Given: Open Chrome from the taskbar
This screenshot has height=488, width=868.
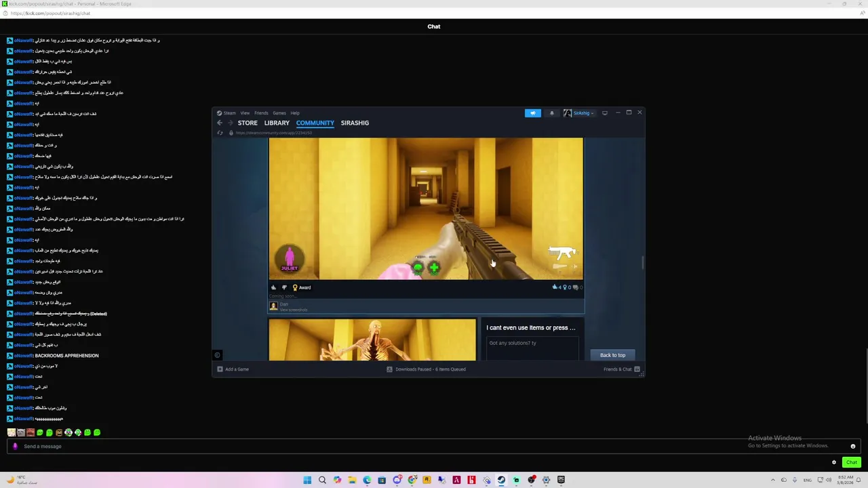Looking at the screenshot, I should [x=412, y=480].
